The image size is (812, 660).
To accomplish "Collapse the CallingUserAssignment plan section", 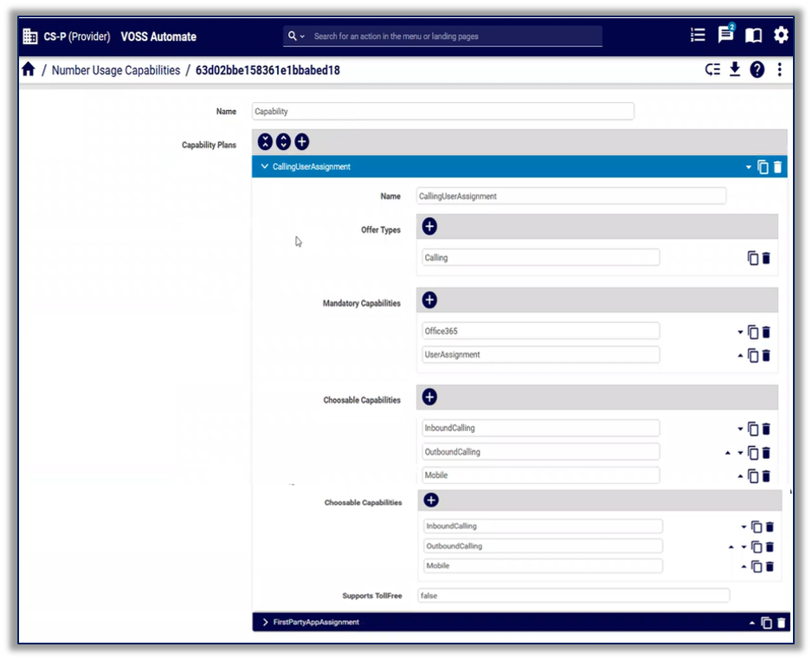I will 265,166.
